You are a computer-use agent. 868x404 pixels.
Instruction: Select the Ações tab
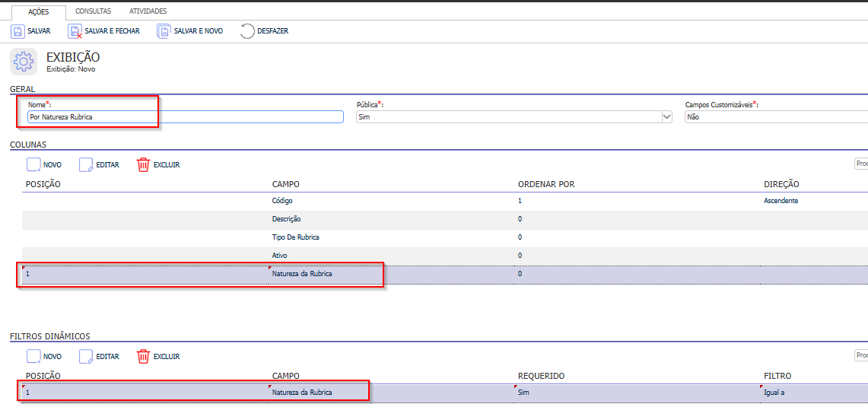coord(38,12)
